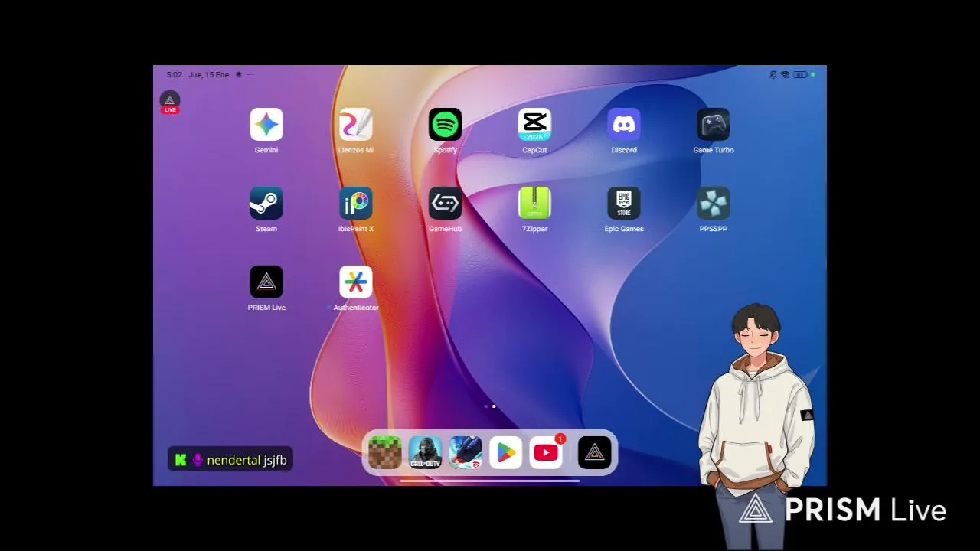980x551 pixels.
Task: Tap the status bar clock 5:02
Action: pyautogui.click(x=175, y=75)
